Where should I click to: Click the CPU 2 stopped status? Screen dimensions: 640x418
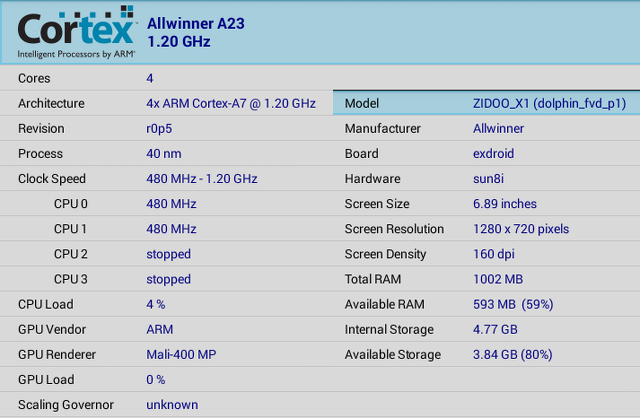pos(169,254)
